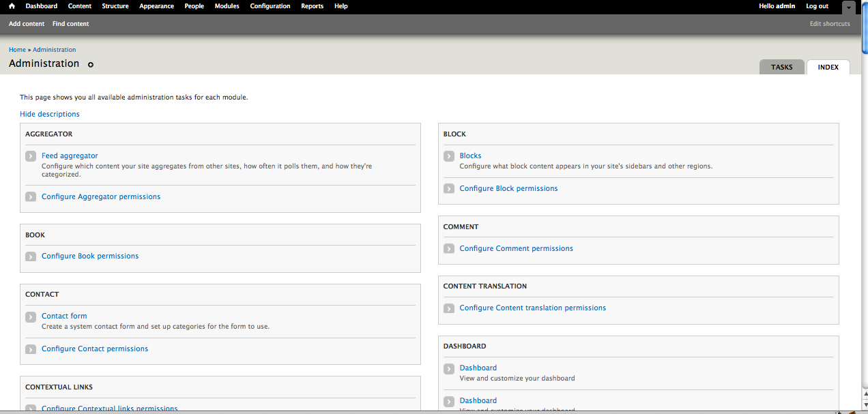
Task: Click the arrow icon beside Contact form
Action: 30,316
